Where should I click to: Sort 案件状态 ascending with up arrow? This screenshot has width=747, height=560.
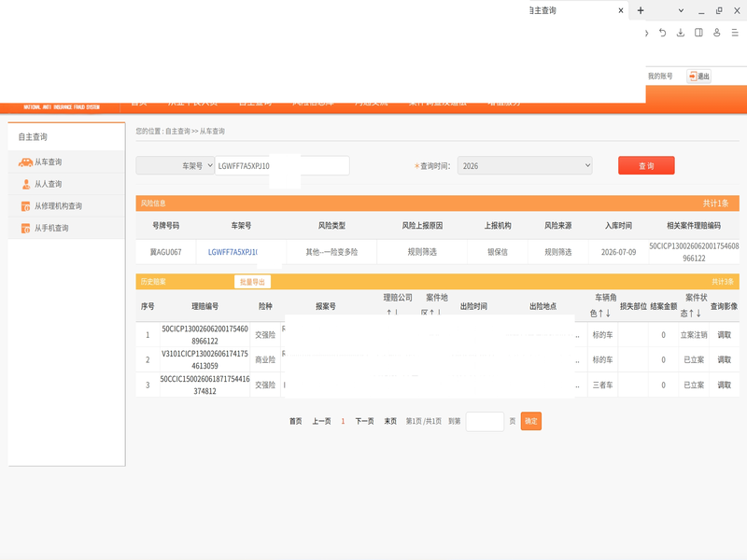click(691, 314)
